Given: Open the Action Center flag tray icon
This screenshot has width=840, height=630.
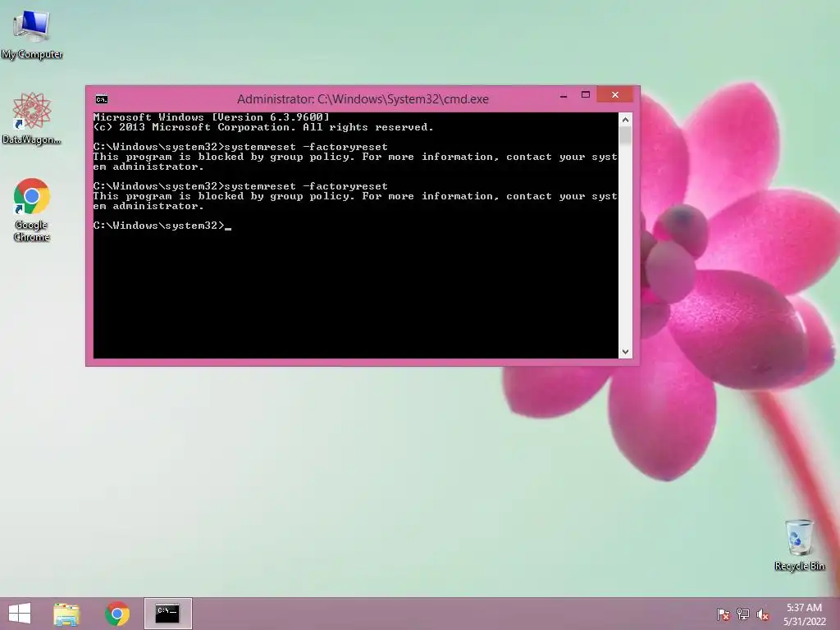Looking at the screenshot, I should point(723,614).
